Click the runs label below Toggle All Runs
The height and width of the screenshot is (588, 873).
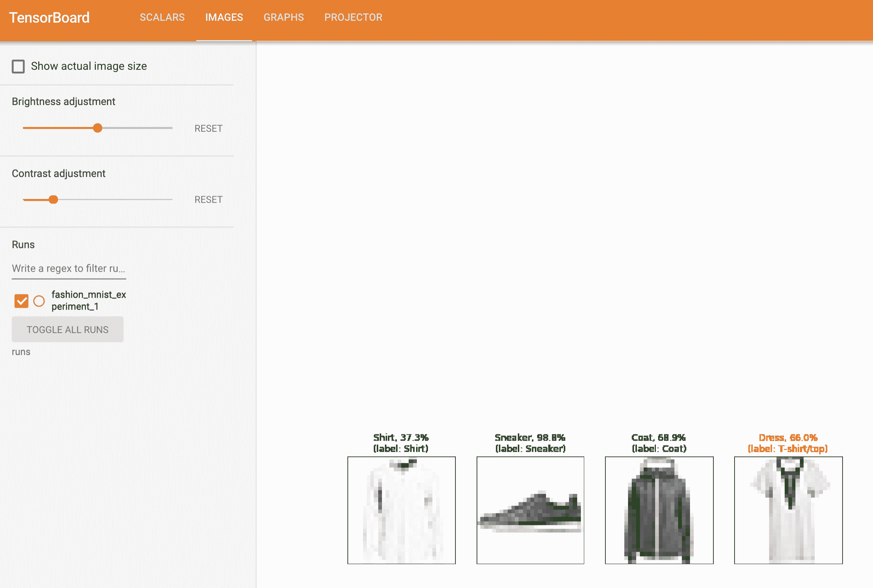[21, 352]
